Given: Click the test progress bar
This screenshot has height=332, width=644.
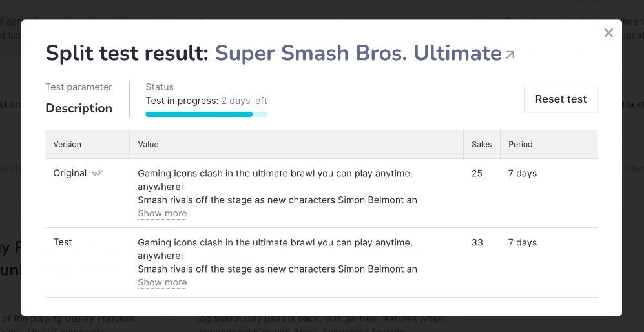Looking at the screenshot, I should pos(206,114).
